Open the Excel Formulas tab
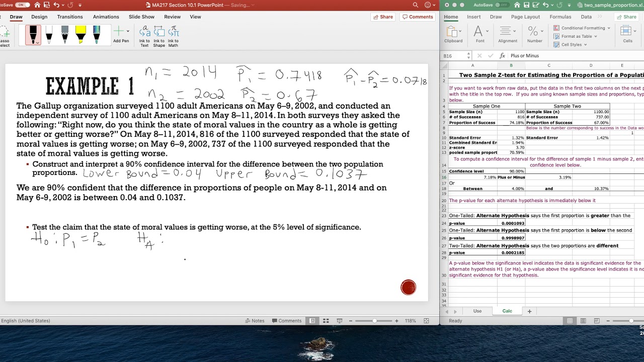This screenshot has width=644, height=362. tap(560, 17)
